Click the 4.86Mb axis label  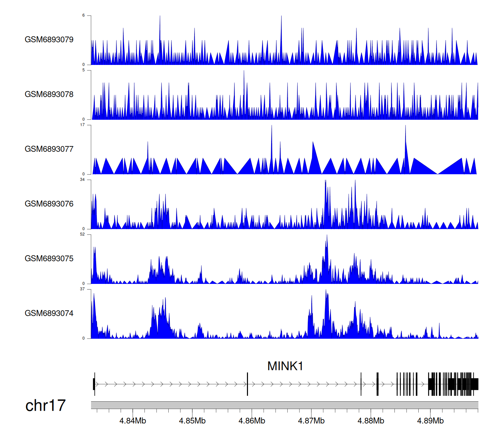pyautogui.click(x=252, y=421)
